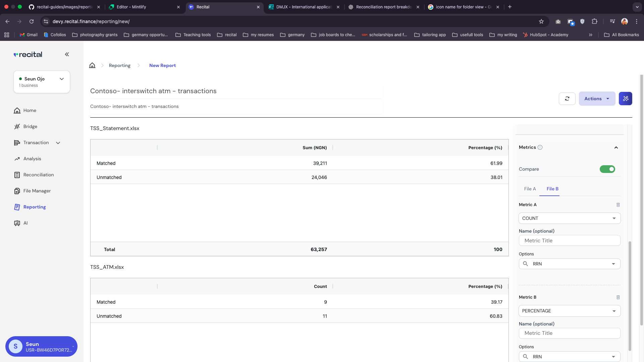The height and width of the screenshot is (362, 644).
Task: Switch to the File A tab
Action: pos(530,189)
